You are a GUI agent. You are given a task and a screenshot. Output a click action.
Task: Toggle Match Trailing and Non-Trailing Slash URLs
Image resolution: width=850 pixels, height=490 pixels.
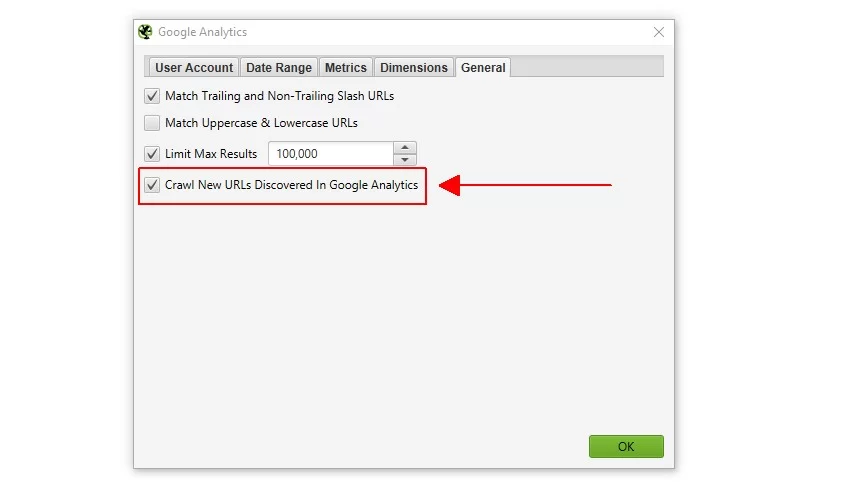click(x=152, y=96)
